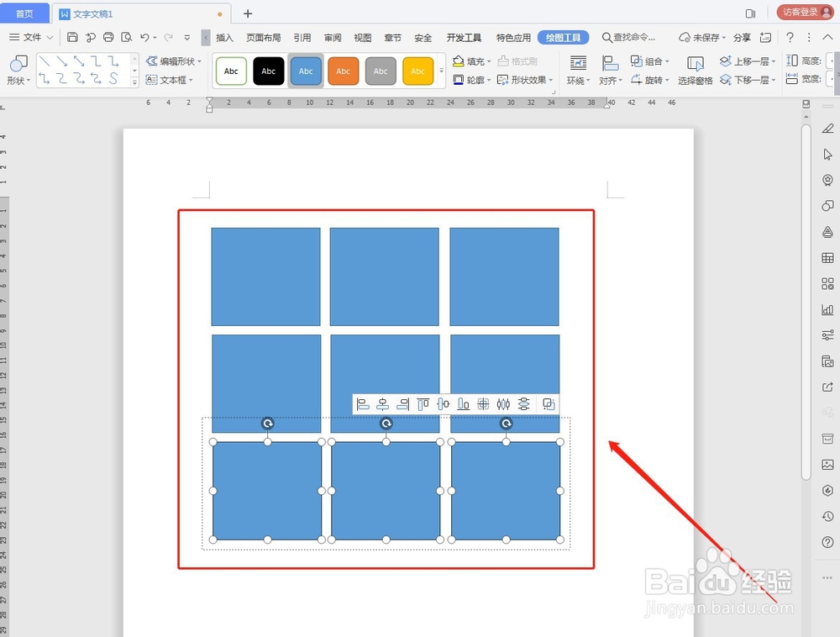This screenshot has height=637, width=840.
Task: Click align right in floating toolbar
Action: pos(403,404)
